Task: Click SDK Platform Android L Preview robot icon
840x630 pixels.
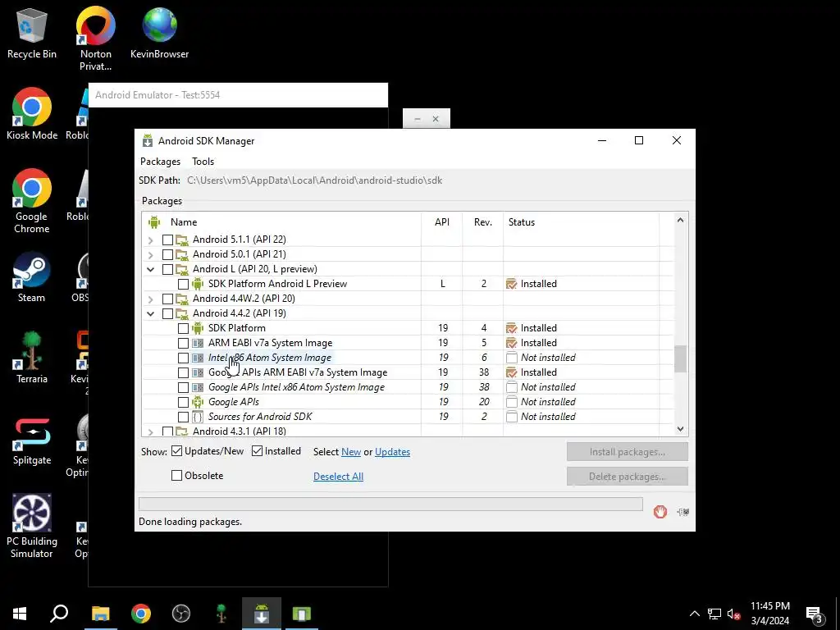Action: (x=198, y=283)
